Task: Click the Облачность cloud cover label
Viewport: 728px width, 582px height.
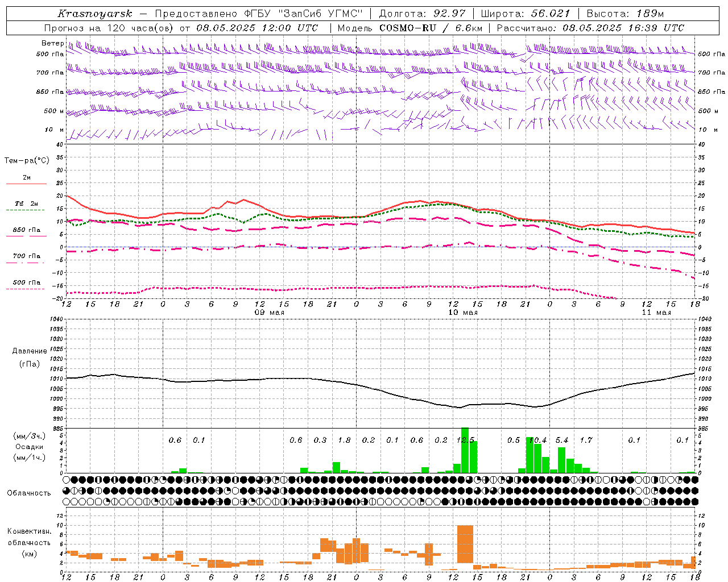Action: pyautogui.click(x=29, y=493)
